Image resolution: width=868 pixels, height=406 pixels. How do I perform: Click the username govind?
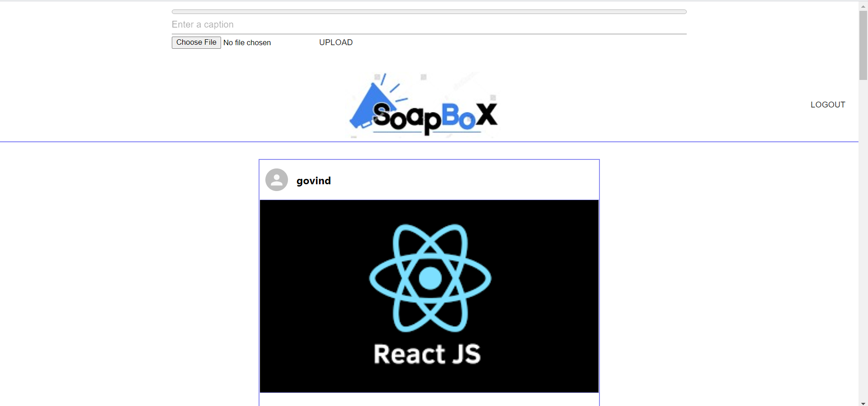coord(314,181)
